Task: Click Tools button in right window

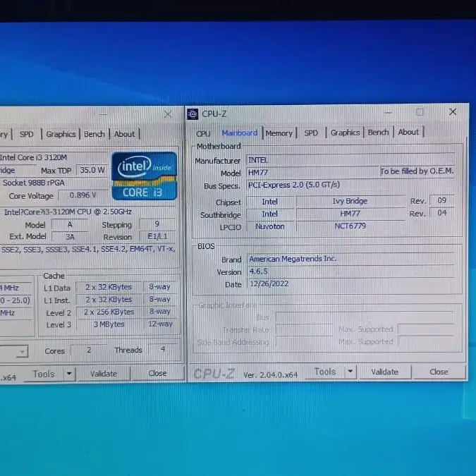Action: point(325,372)
